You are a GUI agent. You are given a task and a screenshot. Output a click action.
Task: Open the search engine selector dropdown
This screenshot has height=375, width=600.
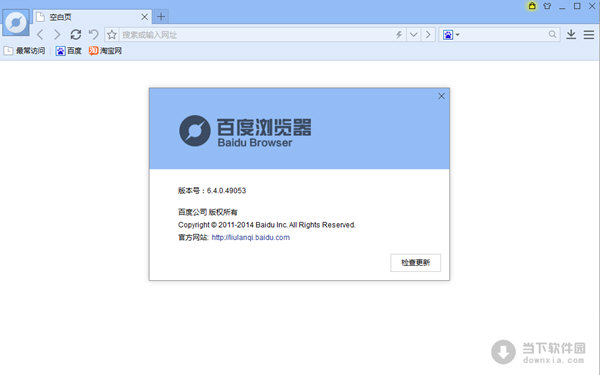(451, 35)
